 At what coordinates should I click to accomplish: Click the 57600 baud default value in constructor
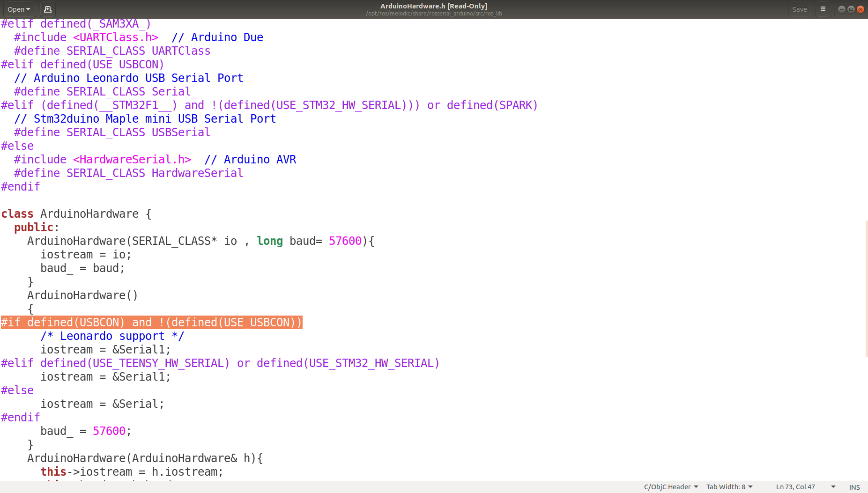345,241
